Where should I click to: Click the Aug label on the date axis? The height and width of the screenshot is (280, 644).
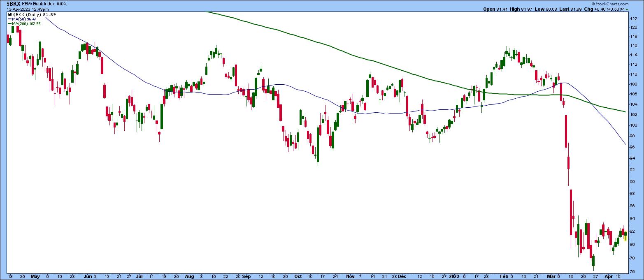189,277
